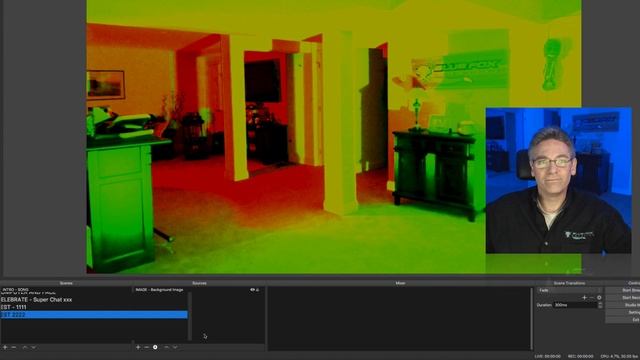Add a transition with the Scene Transitions plus icon

point(584,298)
